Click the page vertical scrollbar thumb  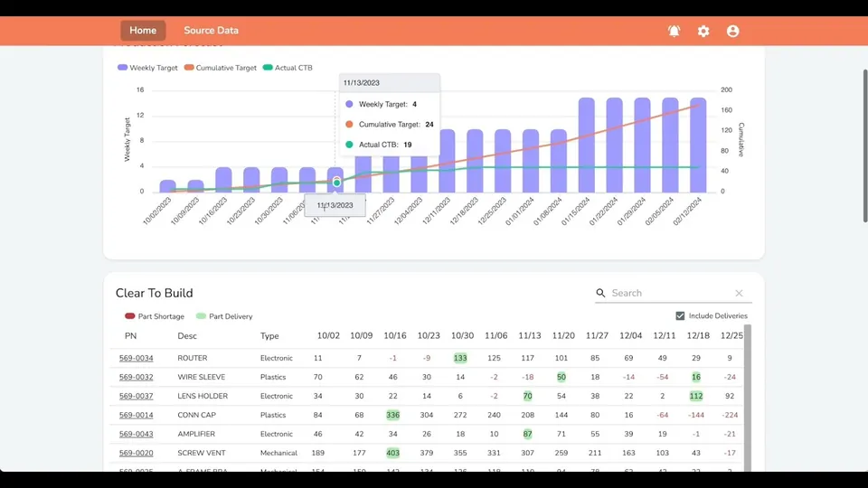864,146
